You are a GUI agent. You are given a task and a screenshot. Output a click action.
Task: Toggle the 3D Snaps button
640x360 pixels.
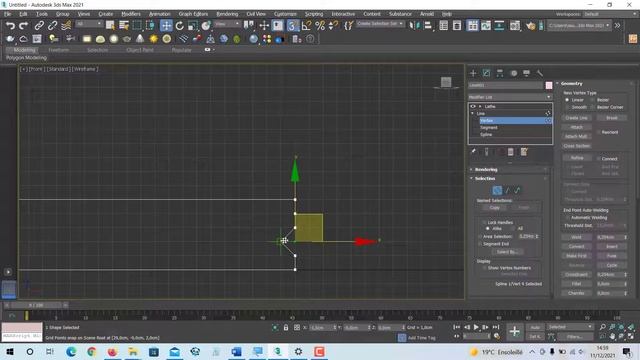(292, 26)
